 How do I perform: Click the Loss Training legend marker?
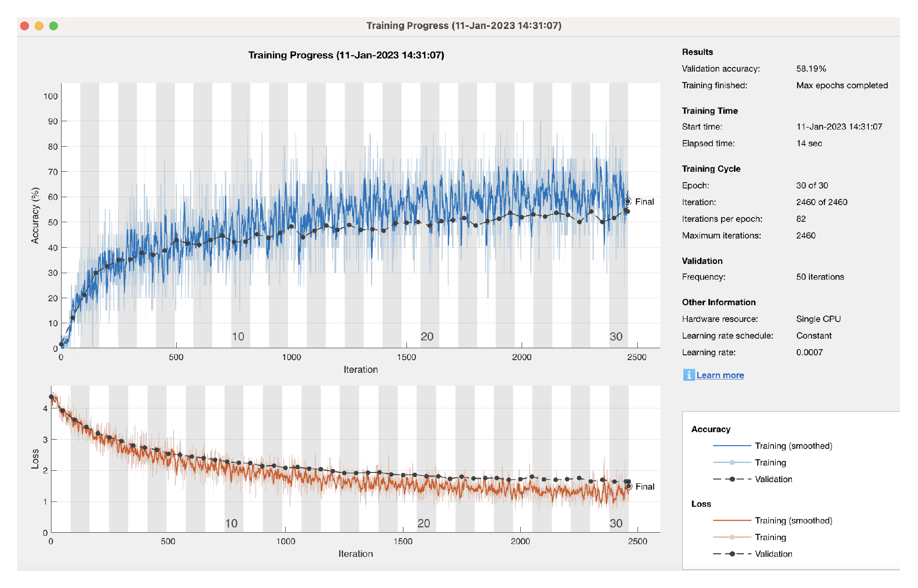tap(732, 537)
